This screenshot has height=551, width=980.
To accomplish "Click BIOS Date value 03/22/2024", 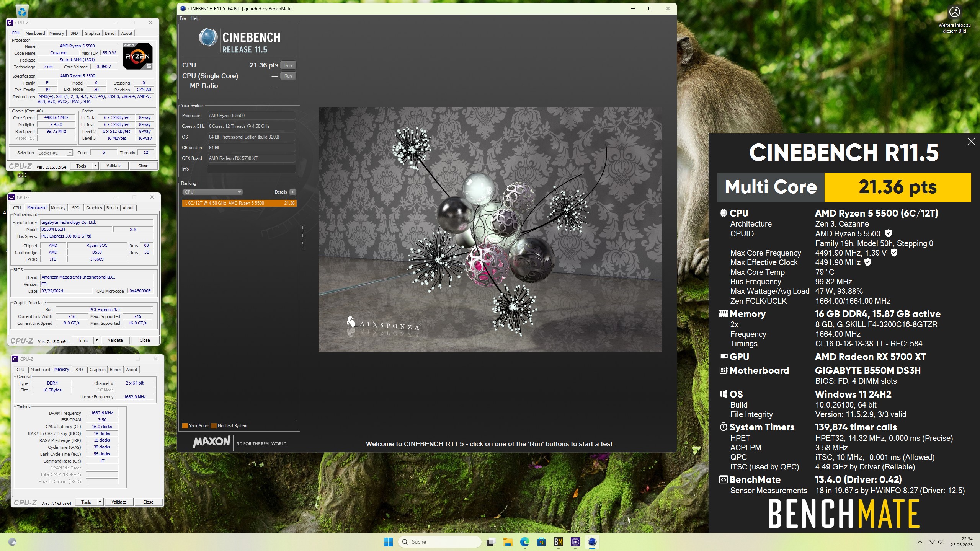I will click(66, 291).
